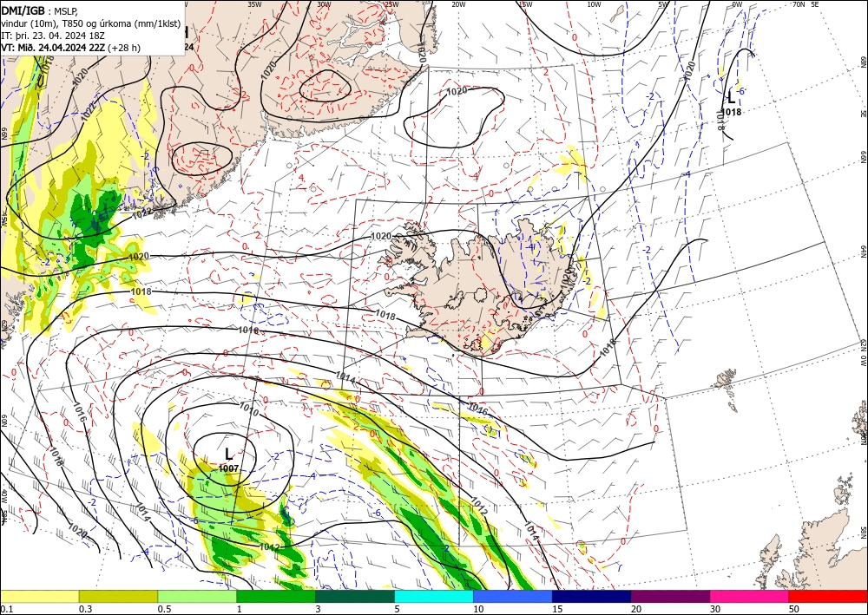
Task: Click the cyan 5–10 legend swatch
Action: 434,596
